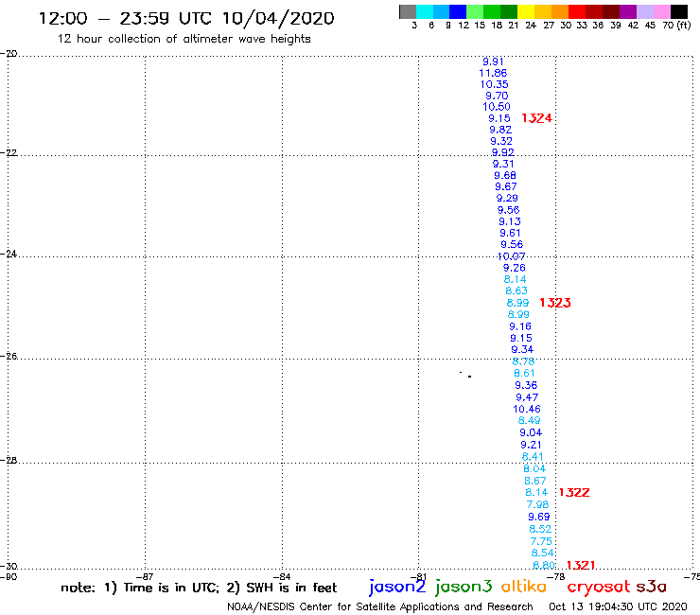700x615 pixels.
Task: Click the wave height value 10.50
Action: point(497,107)
